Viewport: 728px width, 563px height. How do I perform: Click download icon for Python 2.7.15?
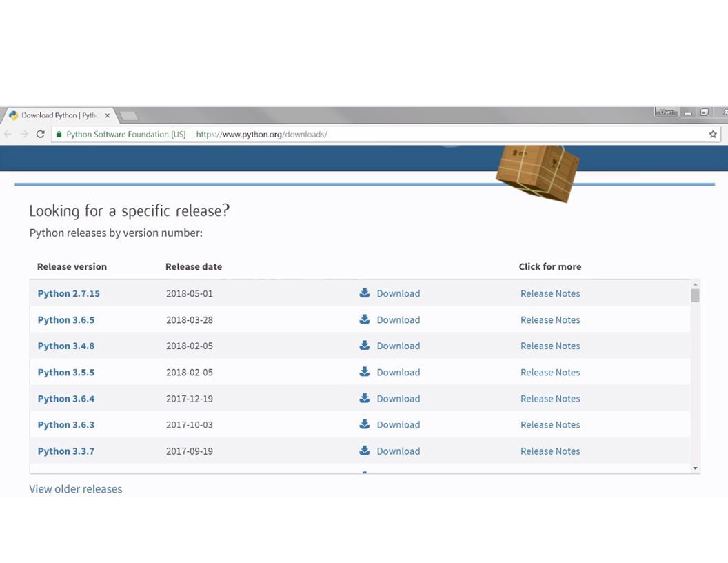point(365,293)
